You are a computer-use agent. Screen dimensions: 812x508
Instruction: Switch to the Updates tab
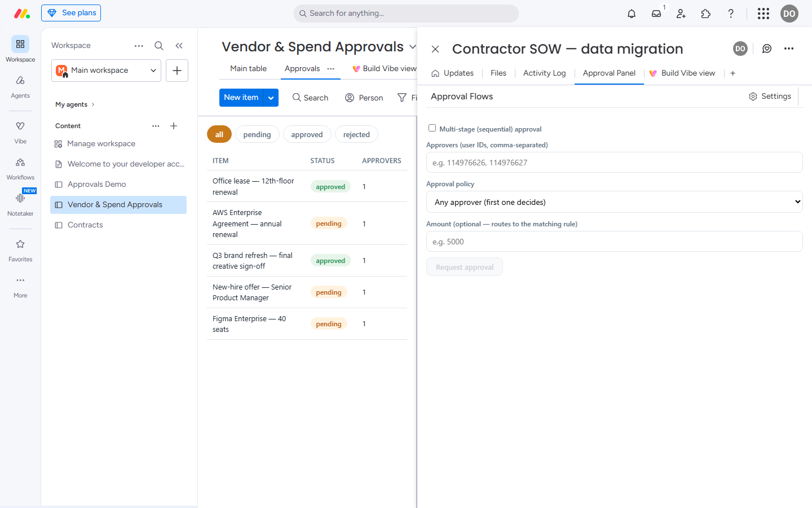tap(452, 73)
